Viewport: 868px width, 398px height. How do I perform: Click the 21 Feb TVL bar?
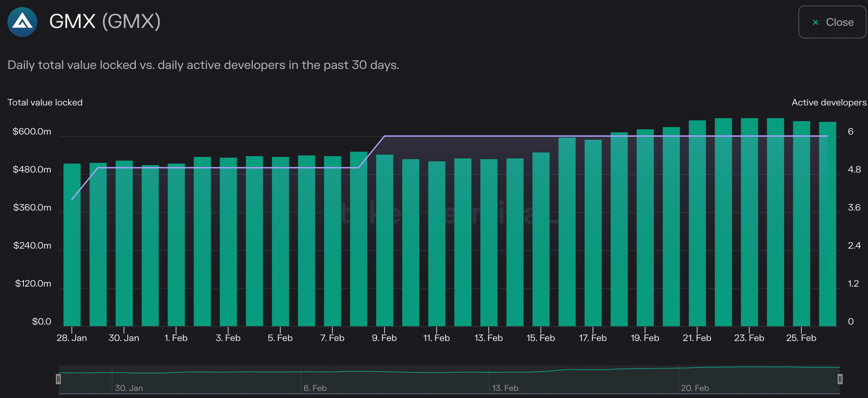(697, 223)
